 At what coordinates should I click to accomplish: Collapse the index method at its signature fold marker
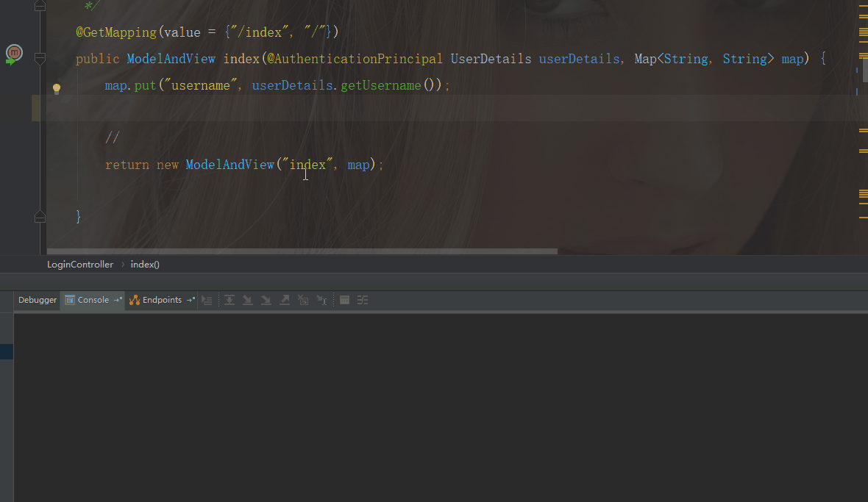[40, 58]
